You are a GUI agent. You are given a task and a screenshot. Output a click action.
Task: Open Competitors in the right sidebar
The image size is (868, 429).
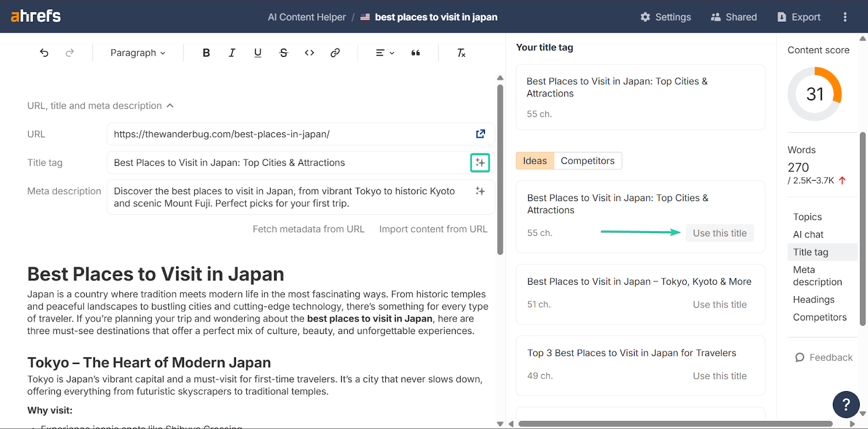pos(820,317)
